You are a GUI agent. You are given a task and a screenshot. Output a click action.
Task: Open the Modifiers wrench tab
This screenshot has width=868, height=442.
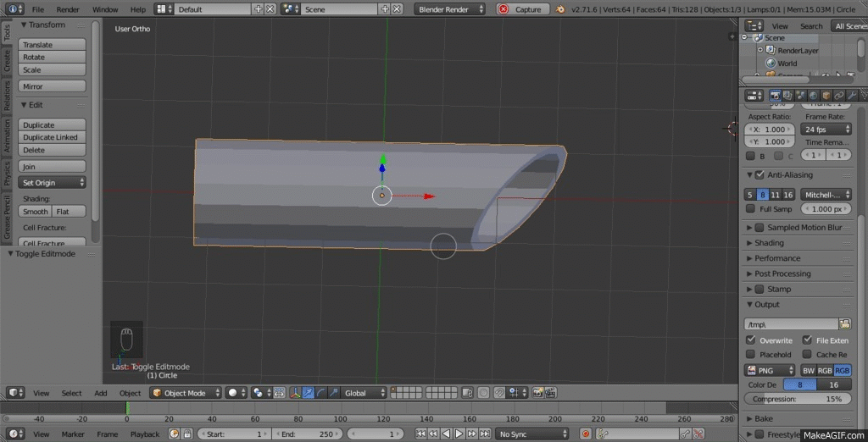pos(851,95)
